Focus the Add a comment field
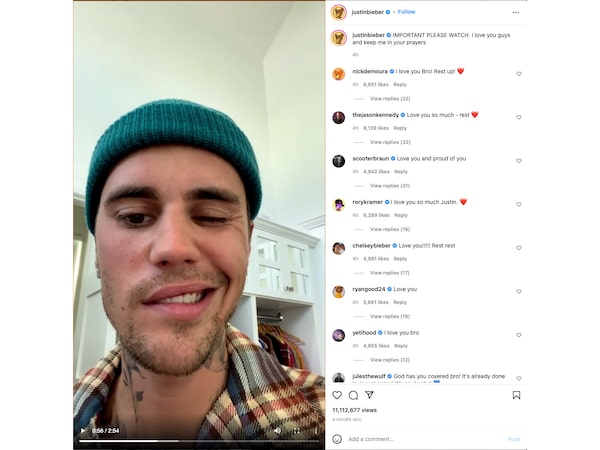 (427, 439)
